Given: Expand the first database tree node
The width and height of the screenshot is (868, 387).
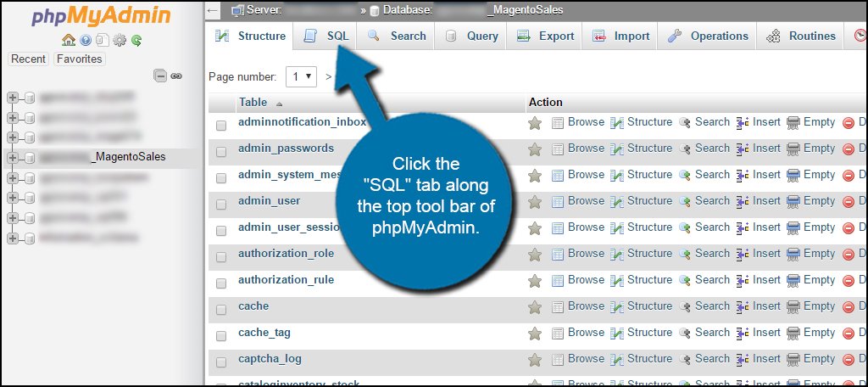Looking at the screenshot, I should (x=13, y=98).
